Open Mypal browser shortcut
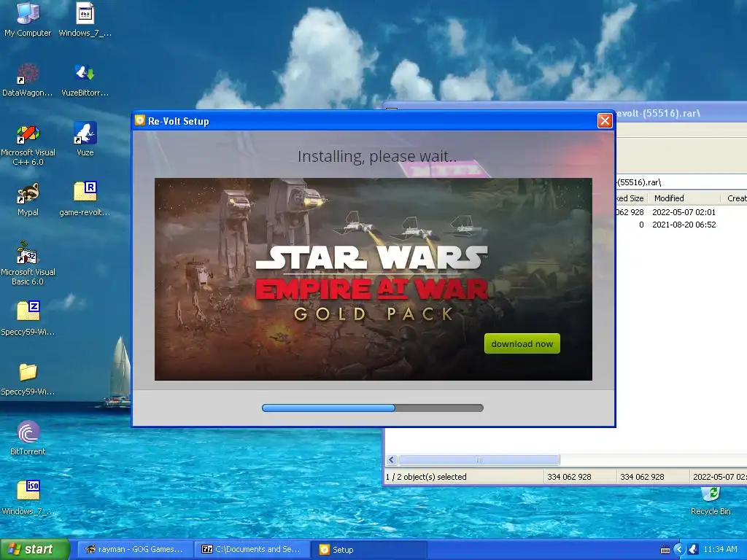This screenshot has height=560, width=747. click(28, 199)
